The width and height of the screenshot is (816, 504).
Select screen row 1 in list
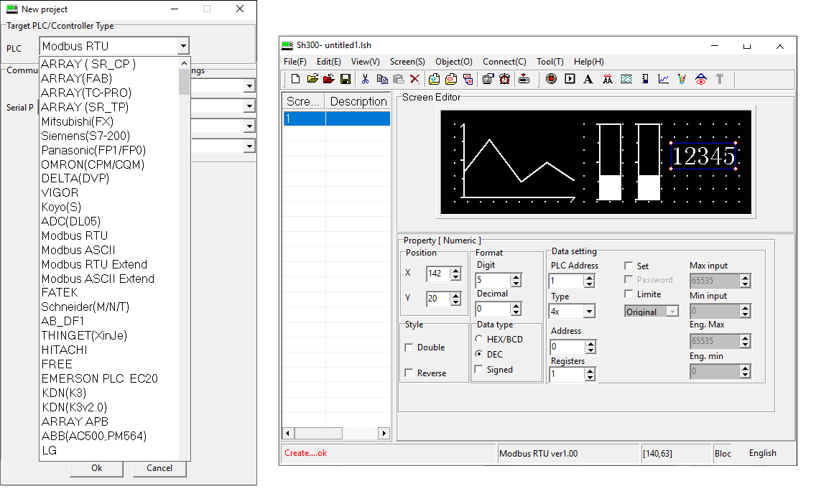point(336,118)
